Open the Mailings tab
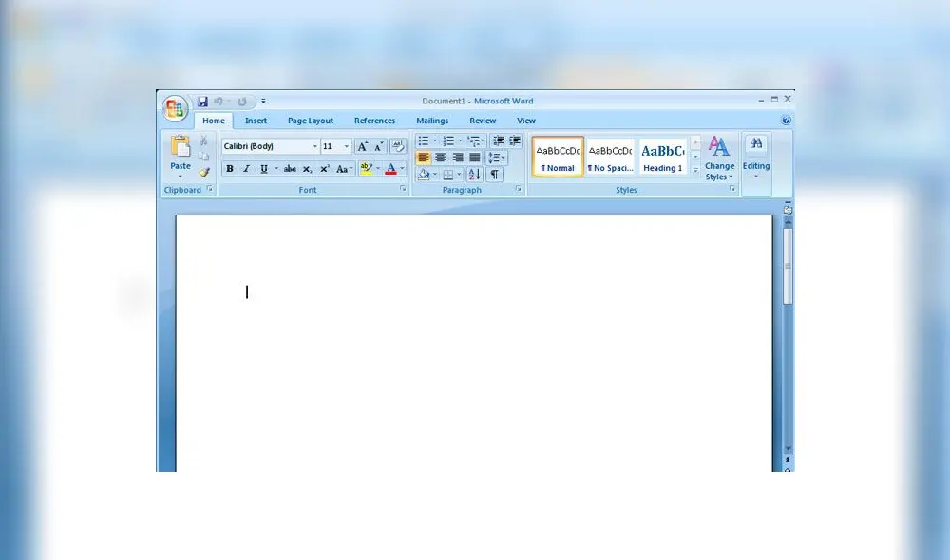This screenshot has width=950, height=560. click(x=432, y=121)
